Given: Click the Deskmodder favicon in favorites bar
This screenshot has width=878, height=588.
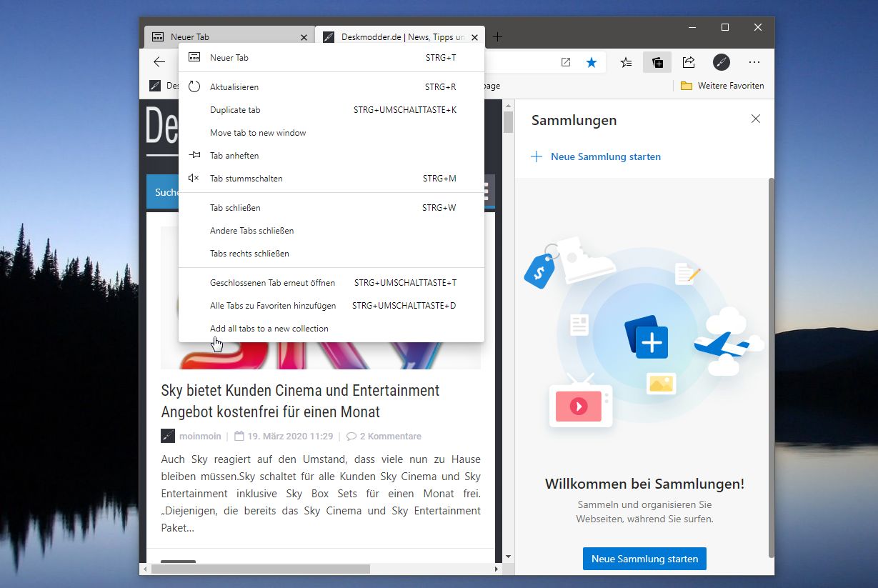Looking at the screenshot, I should coord(155,86).
